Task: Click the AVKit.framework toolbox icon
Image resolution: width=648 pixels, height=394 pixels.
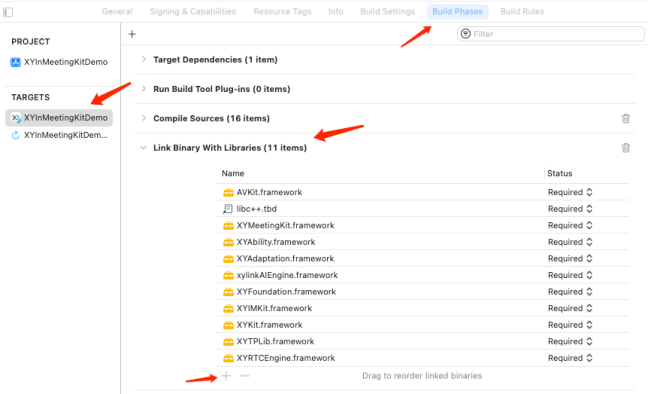Action: click(228, 193)
